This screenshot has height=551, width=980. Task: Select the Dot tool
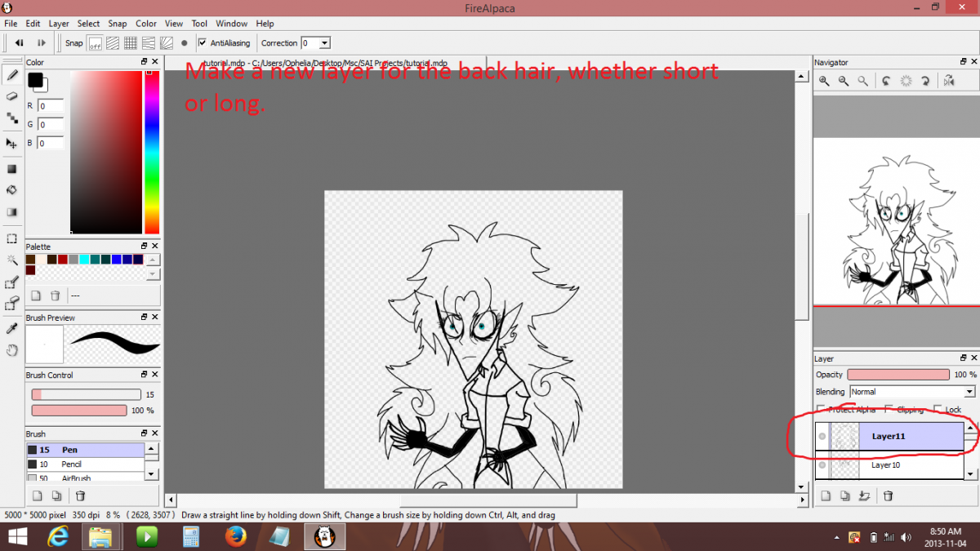pos(12,118)
